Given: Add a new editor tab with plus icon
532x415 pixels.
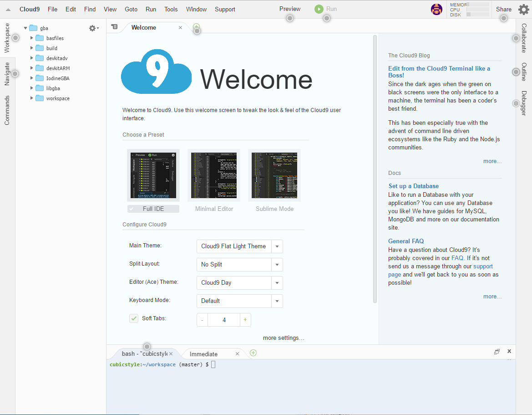Looking at the screenshot, I should [x=196, y=26].
